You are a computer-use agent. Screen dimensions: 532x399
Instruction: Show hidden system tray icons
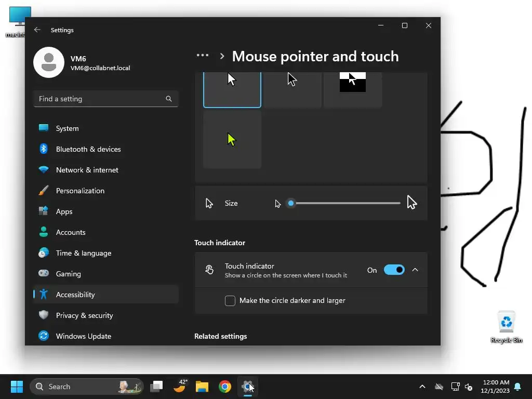point(422,387)
